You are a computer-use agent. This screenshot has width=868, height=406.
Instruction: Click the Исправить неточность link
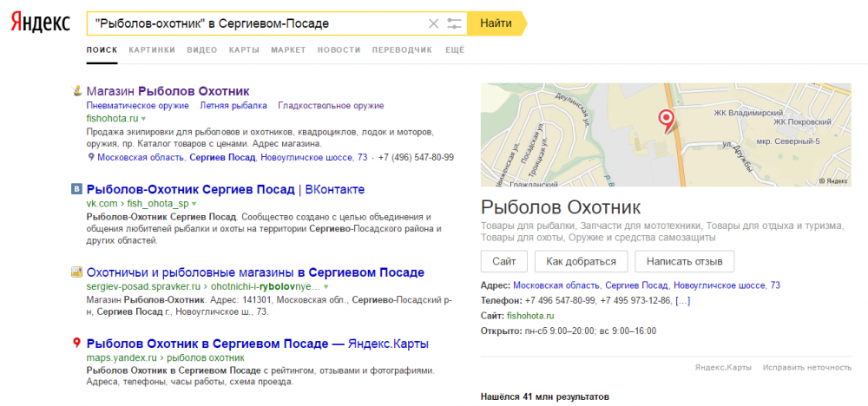coord(807,367)
